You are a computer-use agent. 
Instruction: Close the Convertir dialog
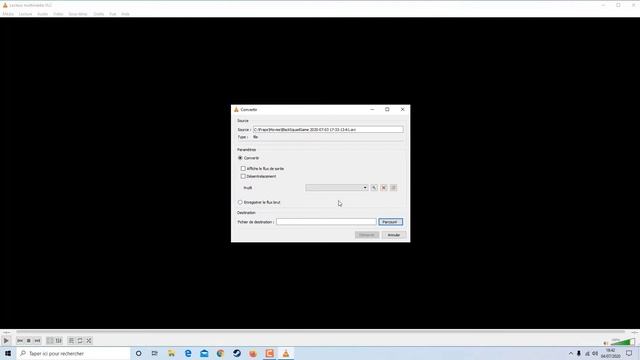coord(402,109)
